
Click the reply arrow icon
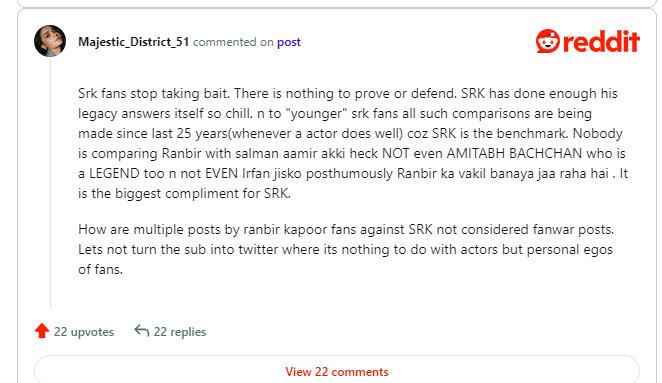(x=142, y=331)
